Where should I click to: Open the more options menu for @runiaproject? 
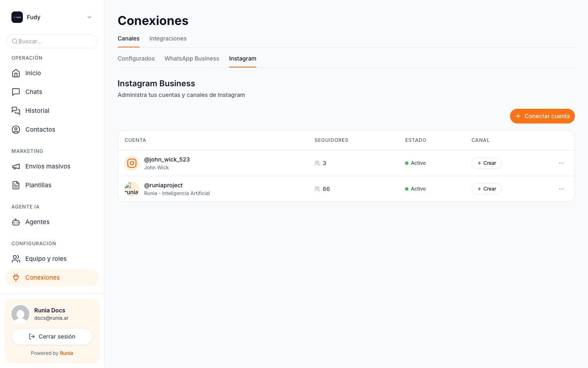coord(561,189)
